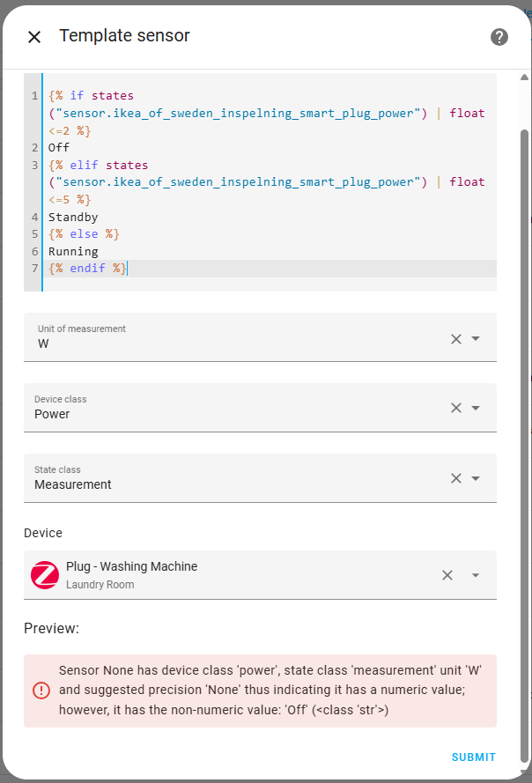Click the Device class Power field
Screen dimensions: 532x783
coord(229,414)
